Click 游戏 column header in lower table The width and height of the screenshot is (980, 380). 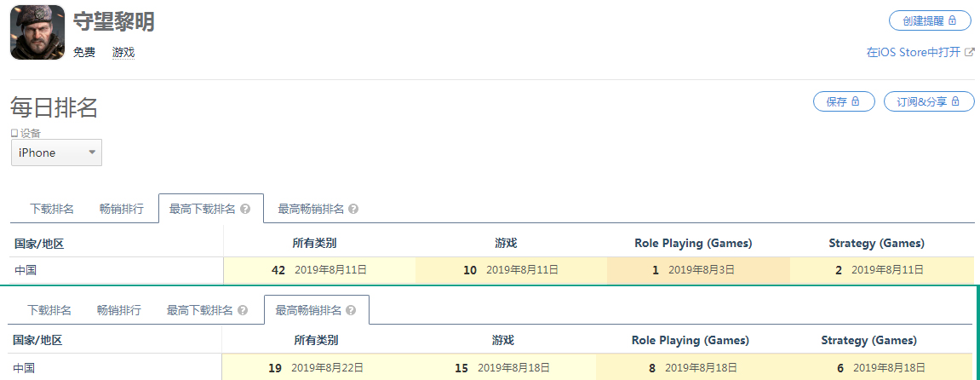pyautogui.click(x=502, y=341)
